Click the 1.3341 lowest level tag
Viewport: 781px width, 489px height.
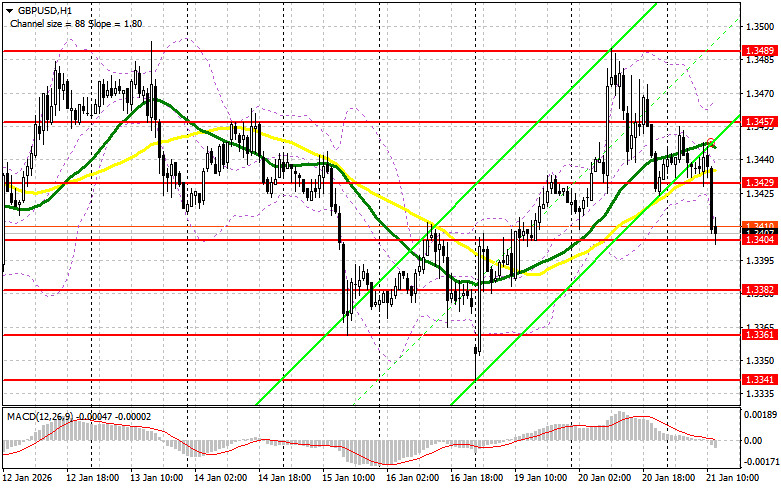click(756, 380)
